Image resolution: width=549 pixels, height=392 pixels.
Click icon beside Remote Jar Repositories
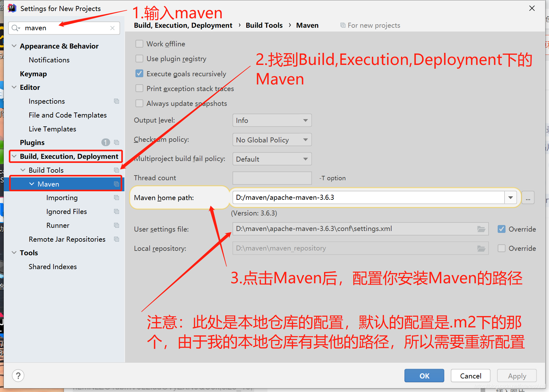(x=117, y=239)
